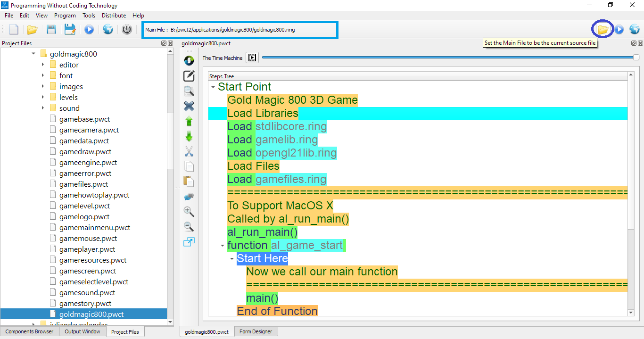The width and height of the screenshot is (644, 339).
Task: Click the green down arrow icon
Action: [x=189, y=136]
